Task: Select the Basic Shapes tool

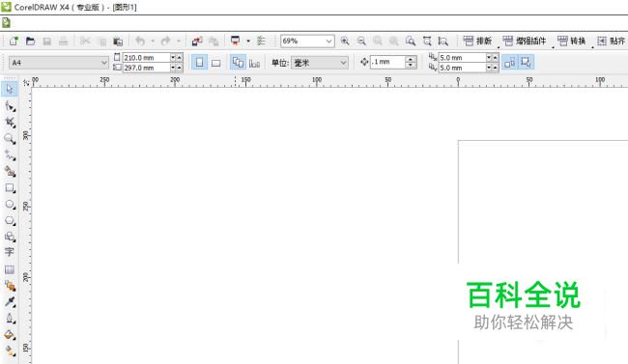Action: click(10, 237)
